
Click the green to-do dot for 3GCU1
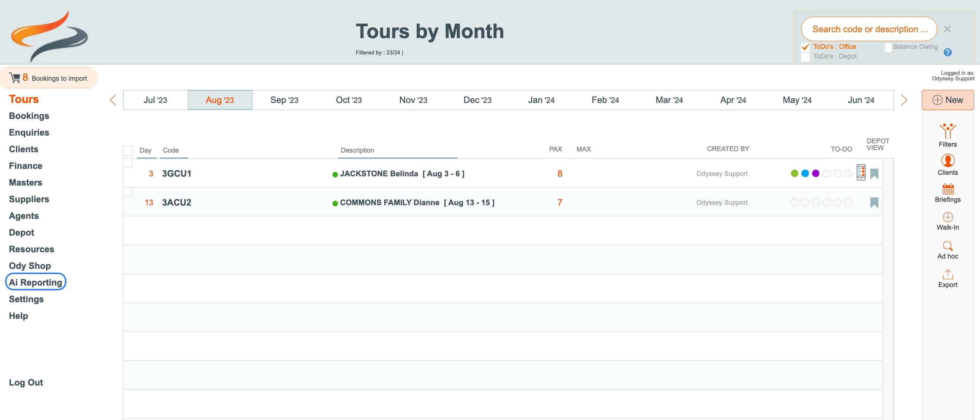[x=794, y=174]
